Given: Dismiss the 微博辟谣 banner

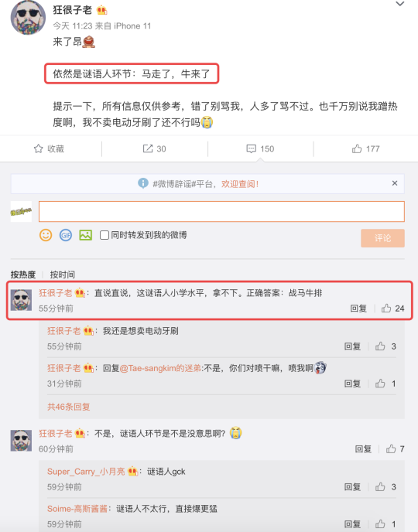Looking at the screenshot, I should (x=395, y=183).
